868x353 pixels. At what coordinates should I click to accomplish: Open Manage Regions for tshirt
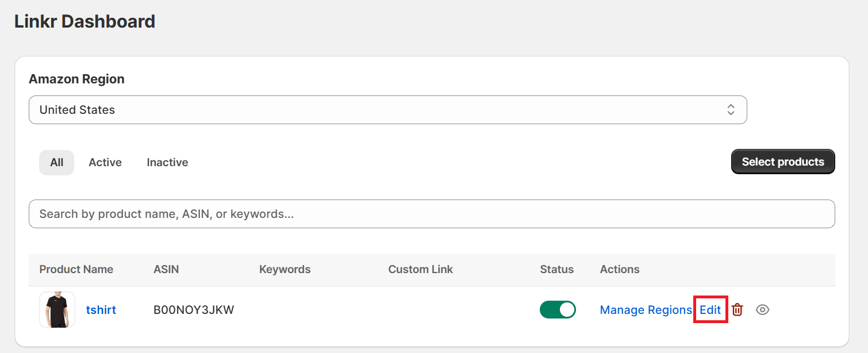[646, 310]
